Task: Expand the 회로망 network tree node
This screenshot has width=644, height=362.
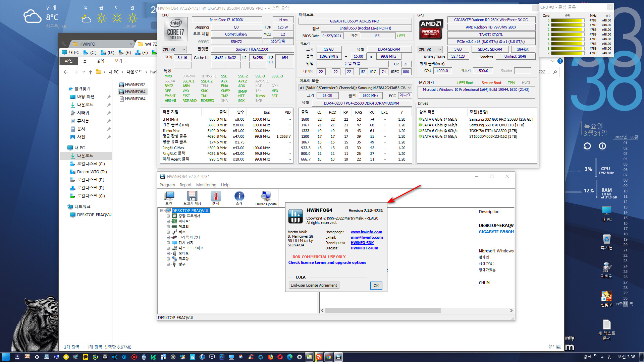Action: (168, 259)
